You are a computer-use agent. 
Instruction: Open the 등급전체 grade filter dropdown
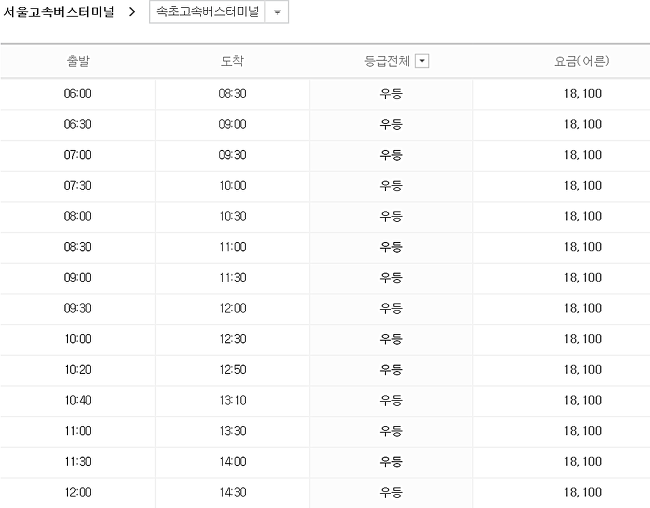click(x=422, y=61)
